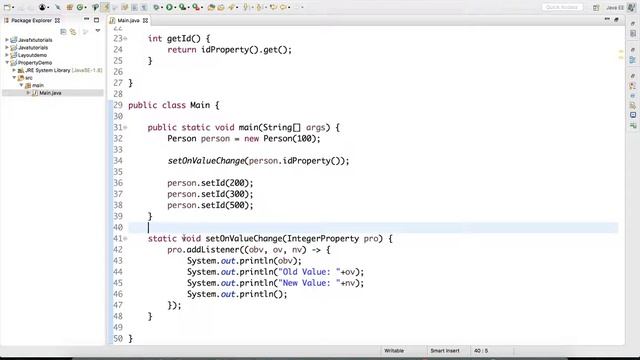Open the Package Explorer view menu triangle
640x360 pixels.
click(98, 31)
